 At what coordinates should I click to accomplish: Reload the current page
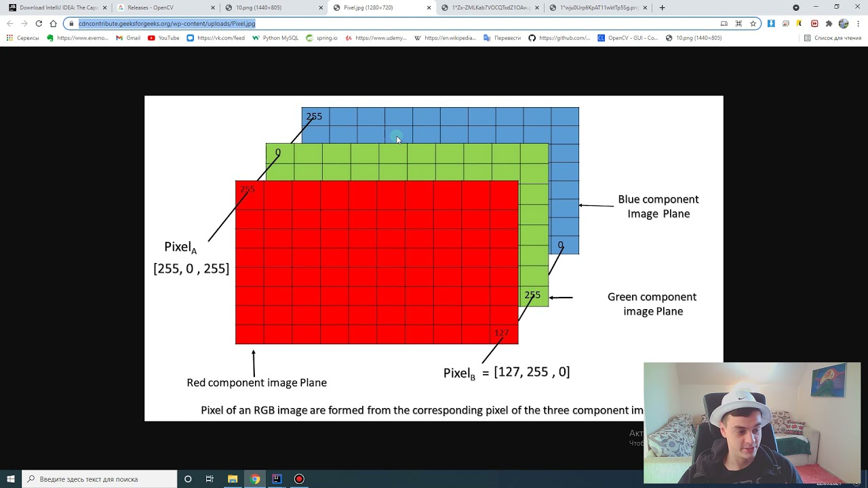click(39, 23)
